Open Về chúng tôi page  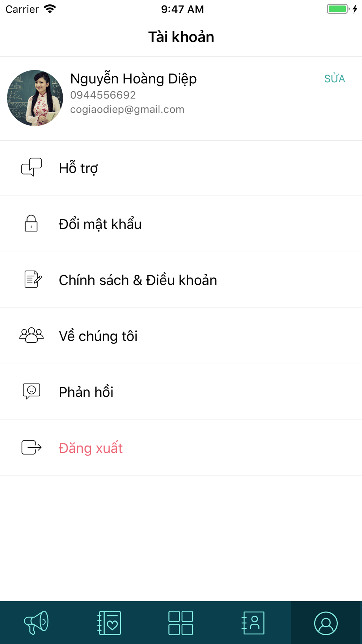point(181,336)
